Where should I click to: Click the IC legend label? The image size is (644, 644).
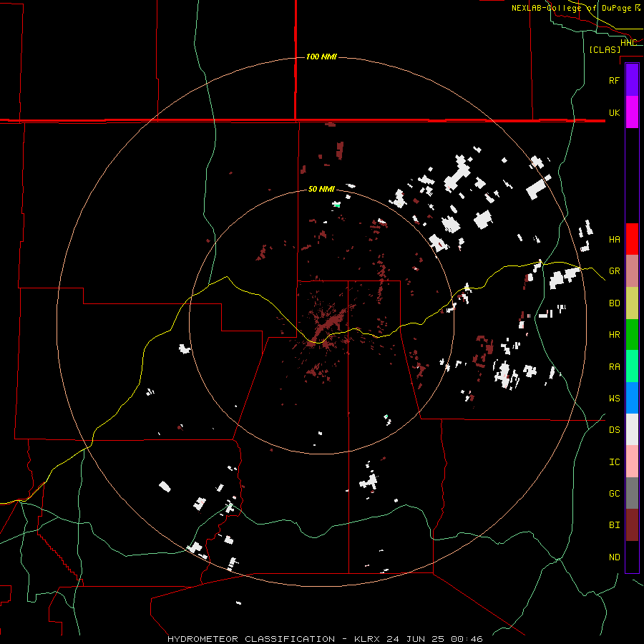click(x=614, y=462)
